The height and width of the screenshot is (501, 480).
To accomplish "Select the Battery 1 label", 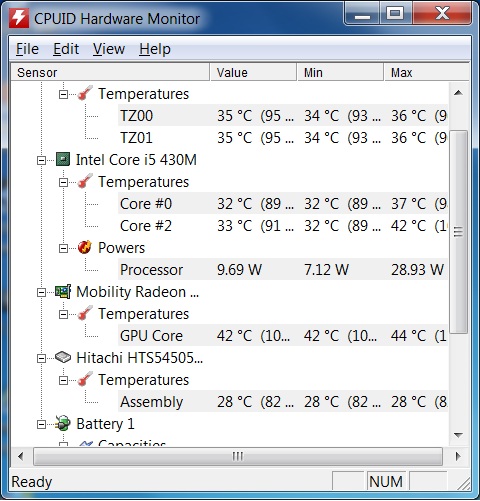I will (105, 424).
